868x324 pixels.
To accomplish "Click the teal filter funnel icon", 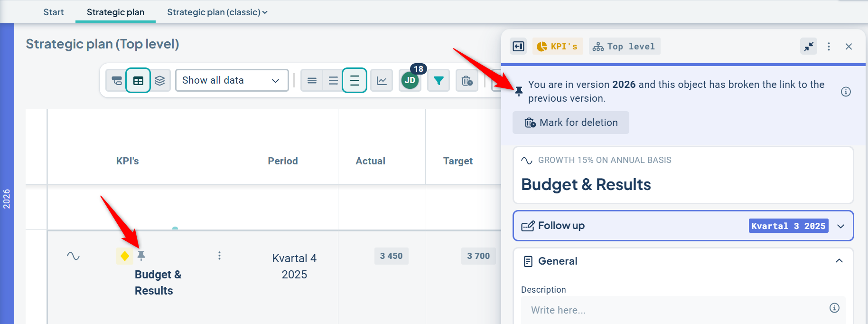I will (x=439, y=81).
